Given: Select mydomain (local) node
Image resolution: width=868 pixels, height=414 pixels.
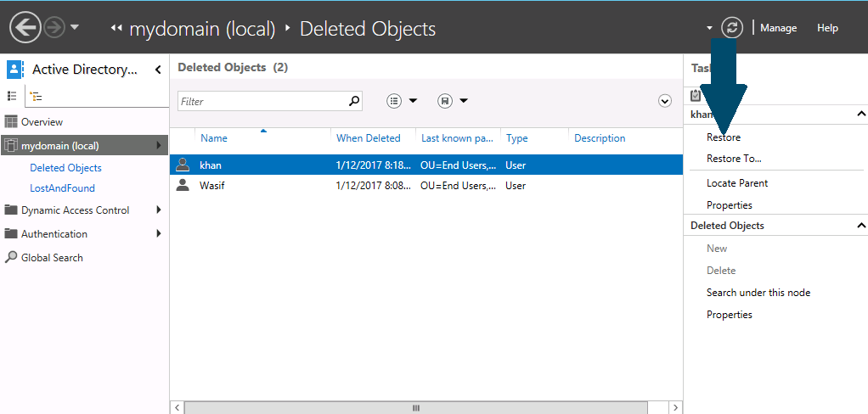Looking at the screenshot, I should 84,146.
